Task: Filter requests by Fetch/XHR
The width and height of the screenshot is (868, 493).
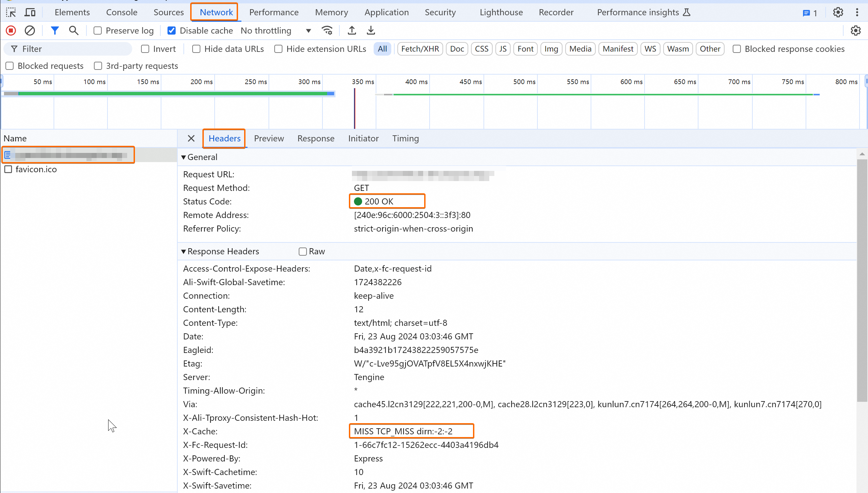Action: pyautogui.click(x=420, y=49)
